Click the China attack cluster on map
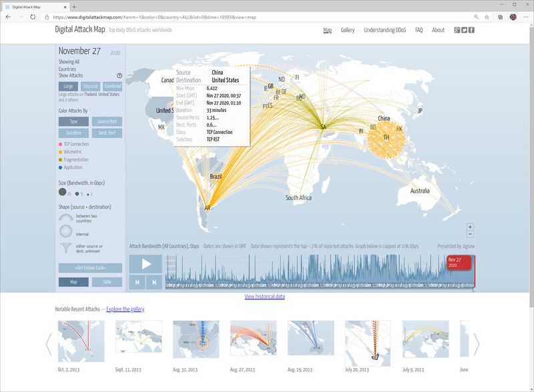 tap(386, 139)
